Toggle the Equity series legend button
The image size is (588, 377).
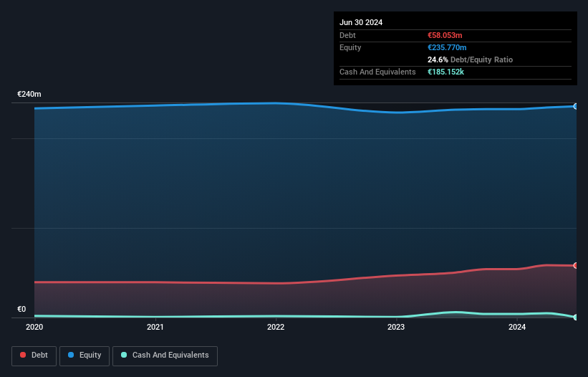pos(85,355)
